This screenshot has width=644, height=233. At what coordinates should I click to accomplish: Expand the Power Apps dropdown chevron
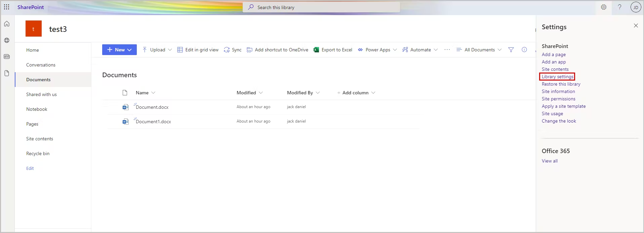tap(395, 50)
